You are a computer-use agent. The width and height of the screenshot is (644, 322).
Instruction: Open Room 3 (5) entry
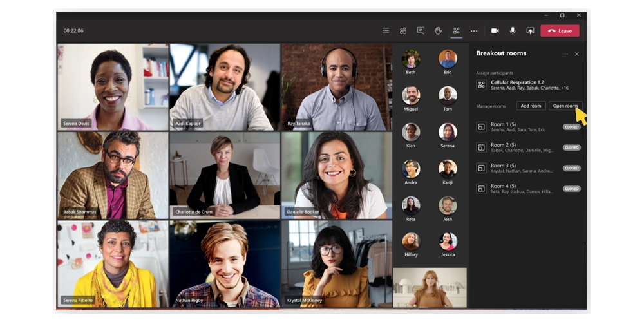pyautogui.click(x=528, y=168)
